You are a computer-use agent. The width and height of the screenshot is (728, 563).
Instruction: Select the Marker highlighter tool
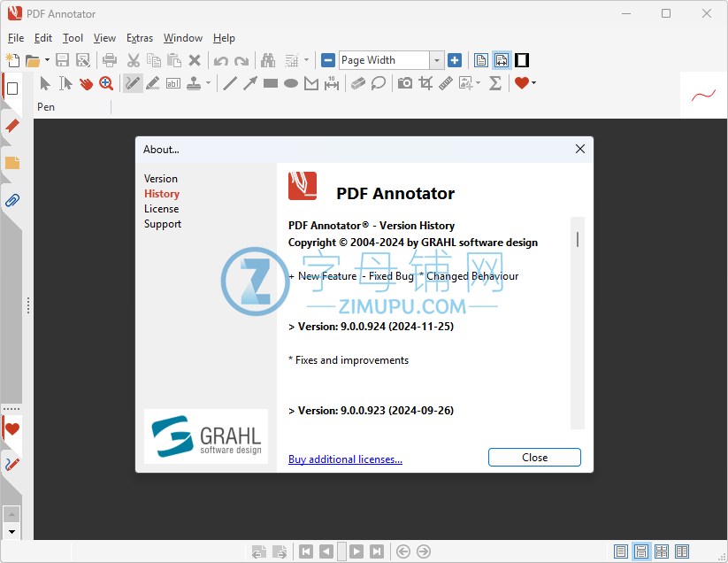(x=153, y=83)
